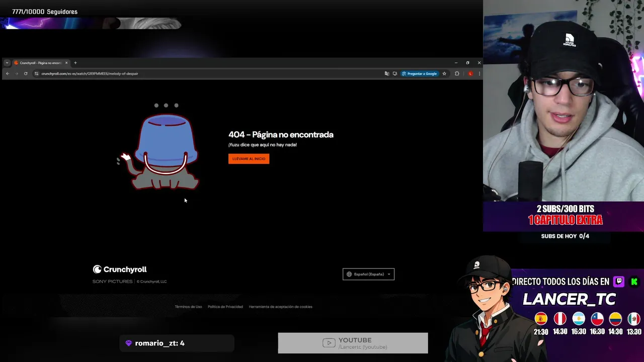This screenshot has height=362, width=644.
Task: Click the Crunchyroll footer logo
Action: [120, 269]
